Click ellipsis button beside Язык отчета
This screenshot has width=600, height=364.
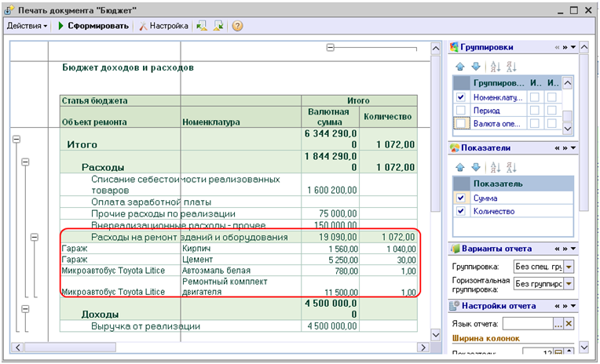coord(558,323)
